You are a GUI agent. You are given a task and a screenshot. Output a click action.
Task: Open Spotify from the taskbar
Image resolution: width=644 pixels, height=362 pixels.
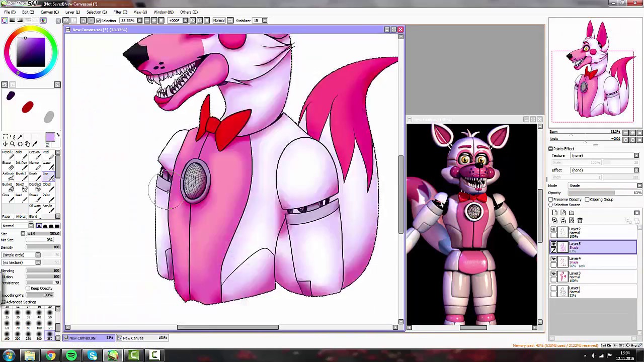71,356
